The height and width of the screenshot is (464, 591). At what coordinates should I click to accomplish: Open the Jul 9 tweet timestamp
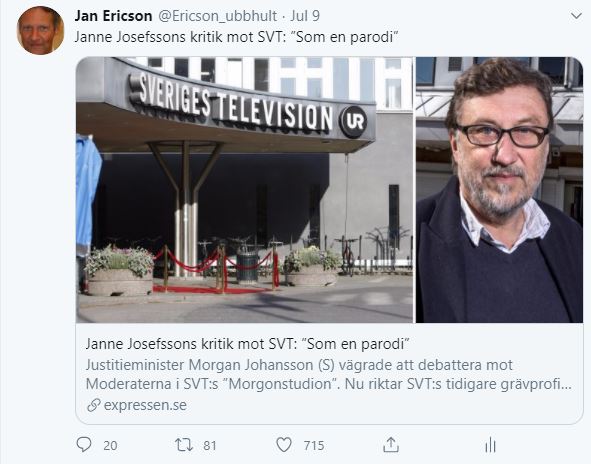[x=305, y=16]
